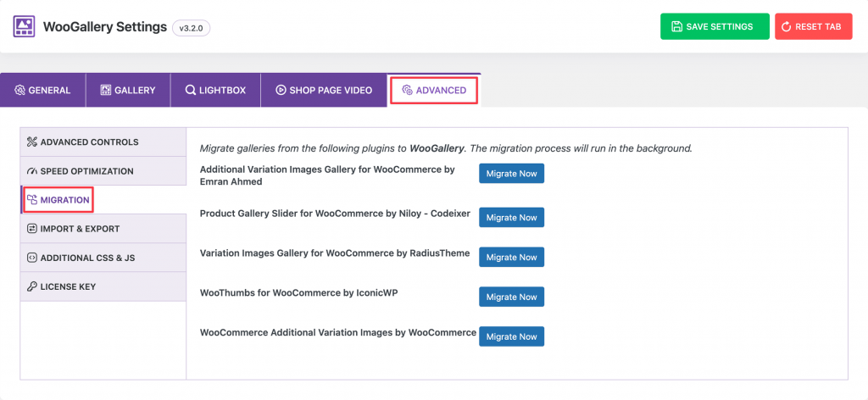Click the License Key key icon
Screen dimensions: 868x400
click(31, 286)
